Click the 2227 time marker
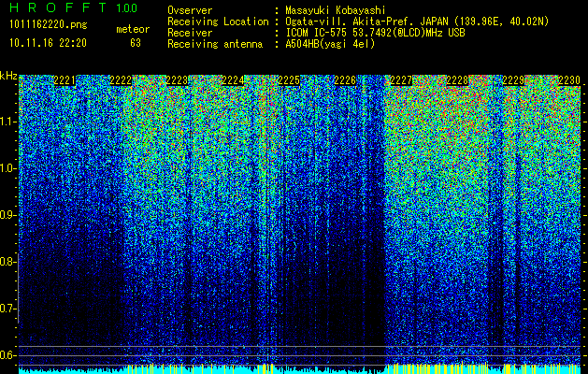 pos(401,80)
